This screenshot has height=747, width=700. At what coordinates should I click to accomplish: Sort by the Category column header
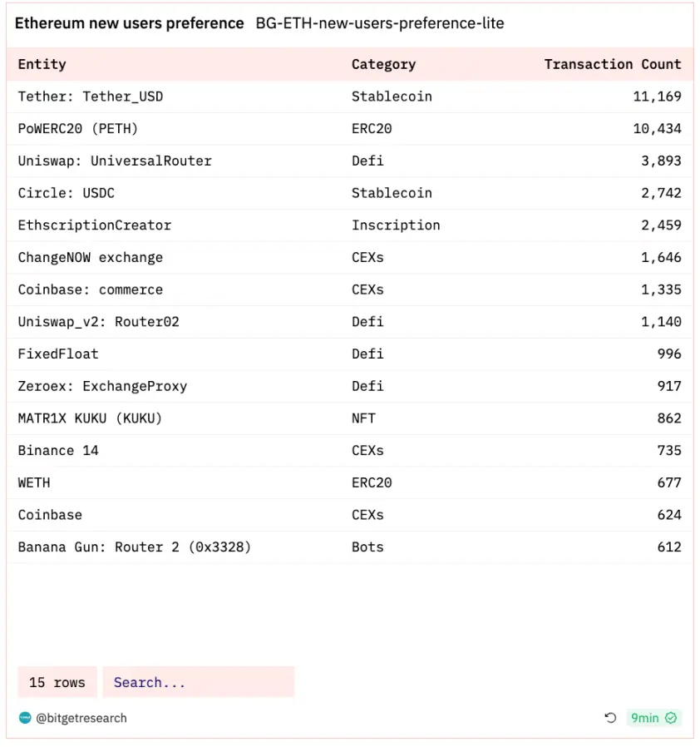383,64
